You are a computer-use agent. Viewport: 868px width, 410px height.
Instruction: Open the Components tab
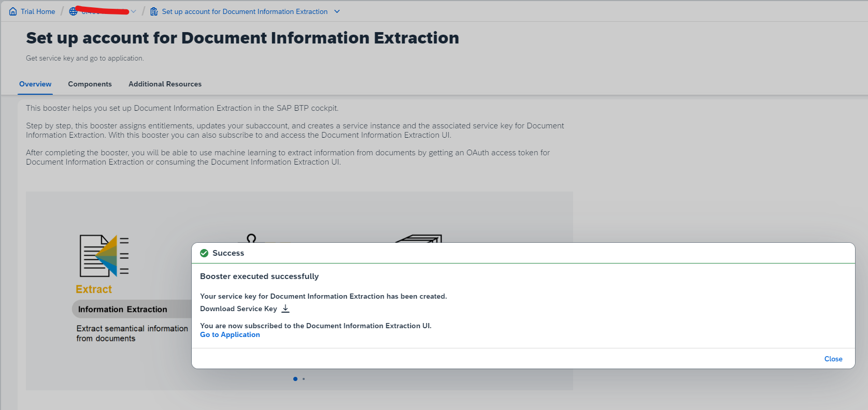90,84
